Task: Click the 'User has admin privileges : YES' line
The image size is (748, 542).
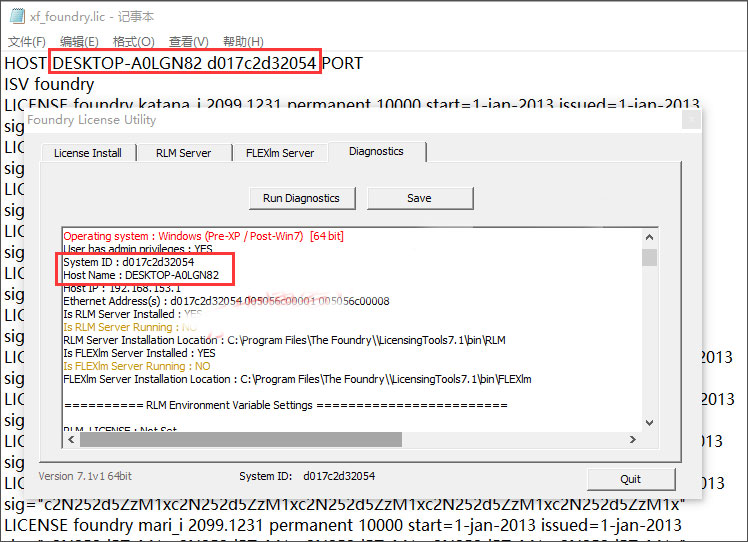Action: (138, 249)
